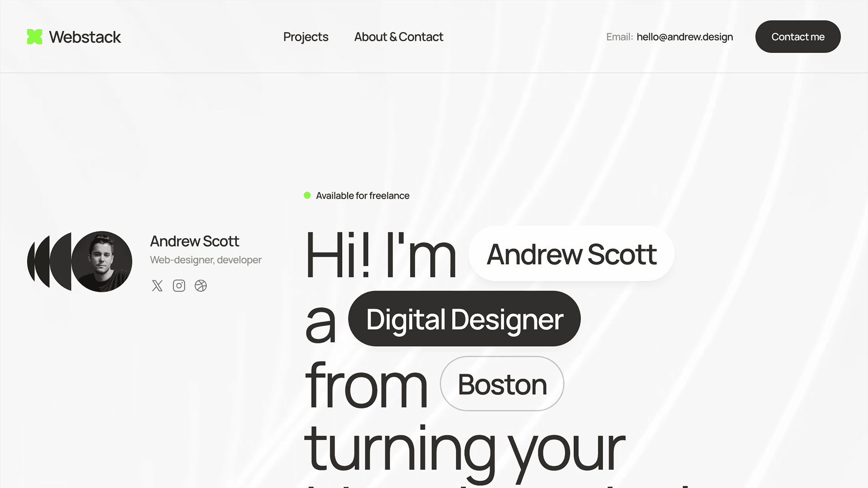Click the decorative left panel icon

[x=49, y=261]
